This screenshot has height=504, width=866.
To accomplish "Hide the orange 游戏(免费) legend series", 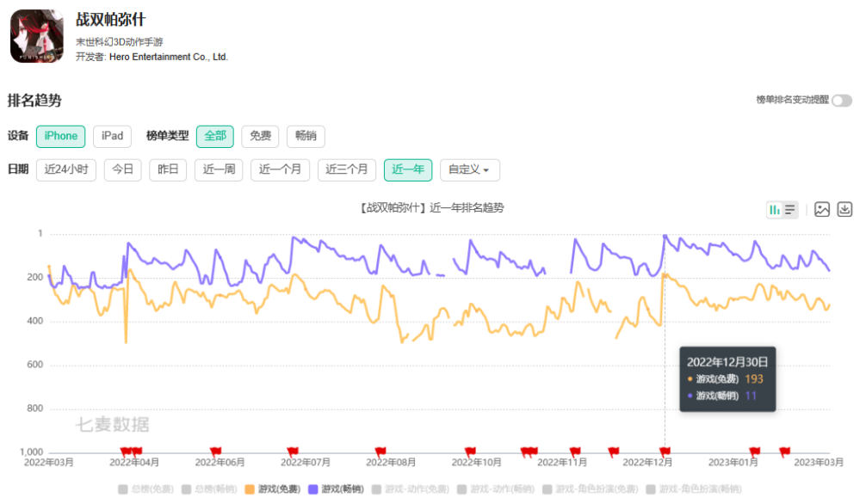I will click(272, 489).
